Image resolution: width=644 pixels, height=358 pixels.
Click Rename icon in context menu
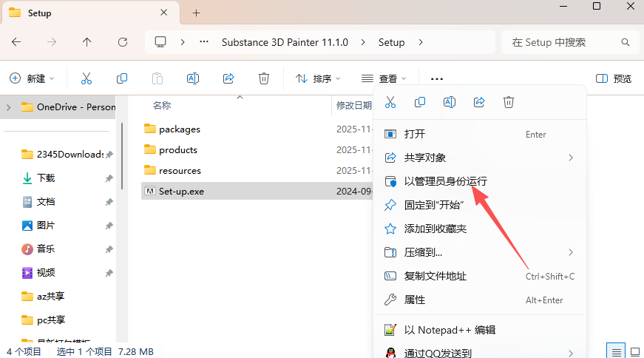450,102
